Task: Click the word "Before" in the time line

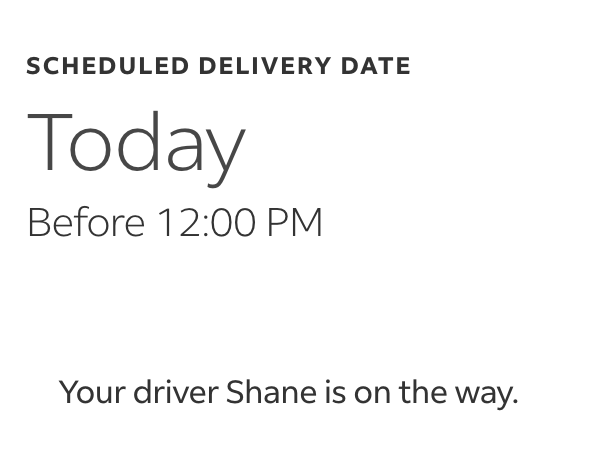Action: 86,222
